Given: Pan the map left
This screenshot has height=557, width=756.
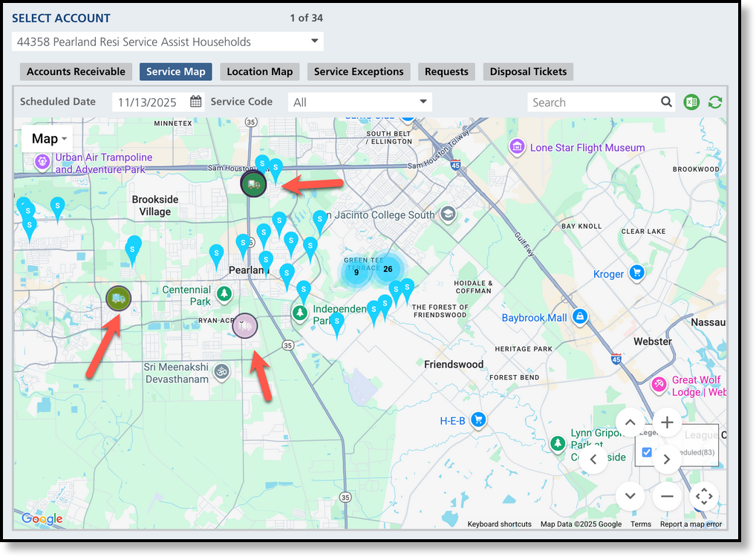Looking at the screenshot, I should click(x=593, y=459).
